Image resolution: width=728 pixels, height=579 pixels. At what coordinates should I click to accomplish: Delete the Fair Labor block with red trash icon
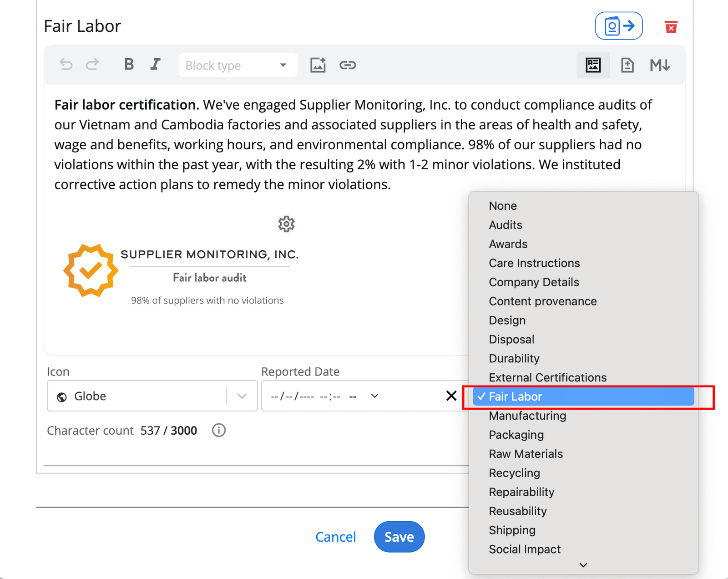[671, 27]
